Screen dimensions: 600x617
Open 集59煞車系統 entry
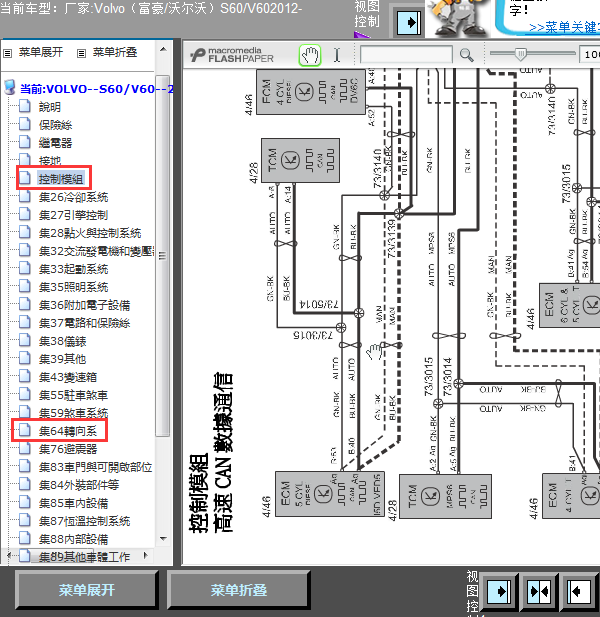point(73,413)
